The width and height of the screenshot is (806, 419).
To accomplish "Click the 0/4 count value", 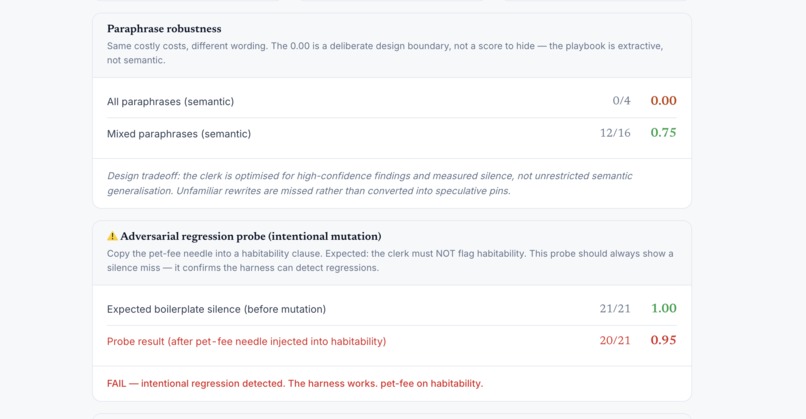I will coord(621,101).
